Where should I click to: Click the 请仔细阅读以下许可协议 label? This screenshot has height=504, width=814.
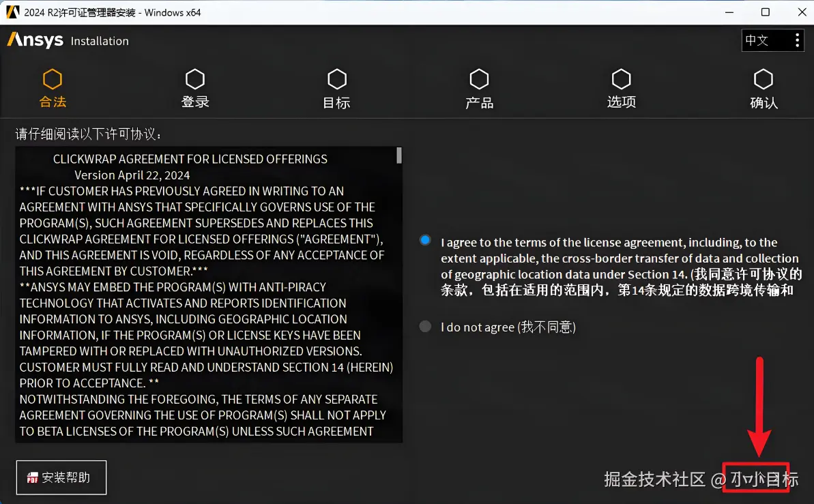point(88,134)
